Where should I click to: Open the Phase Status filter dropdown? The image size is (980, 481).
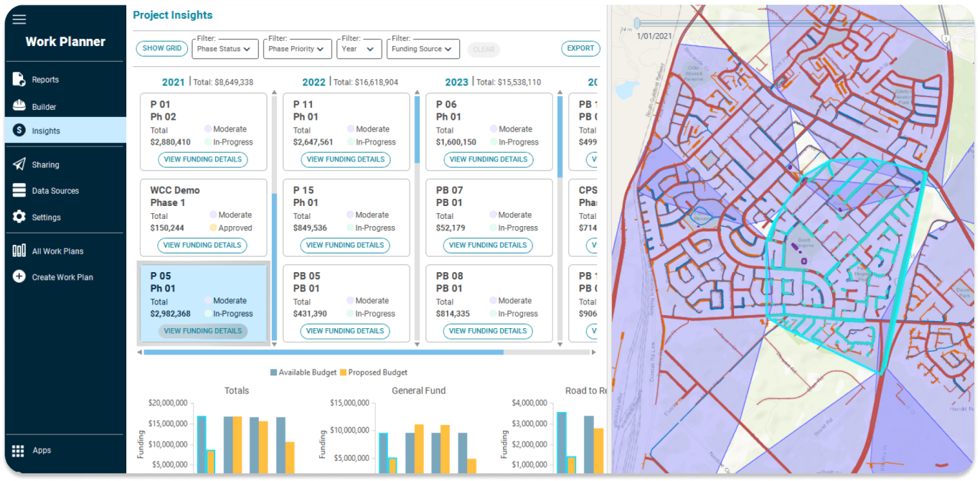coord(225,49)
